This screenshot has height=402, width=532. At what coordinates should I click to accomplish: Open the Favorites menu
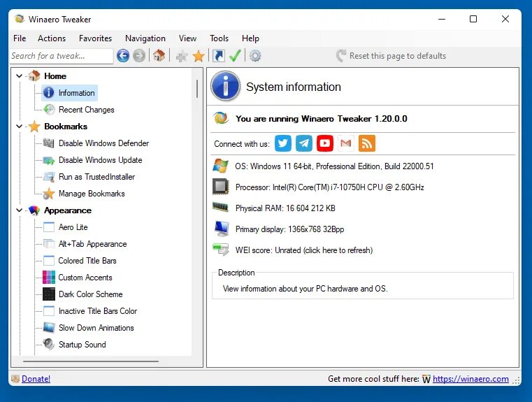(95, 38)
